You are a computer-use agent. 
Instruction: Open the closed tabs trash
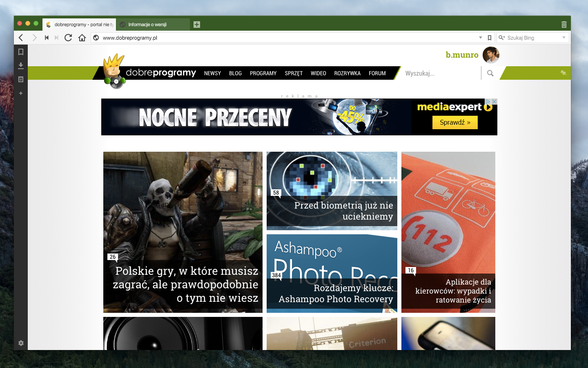click(564, 25)
